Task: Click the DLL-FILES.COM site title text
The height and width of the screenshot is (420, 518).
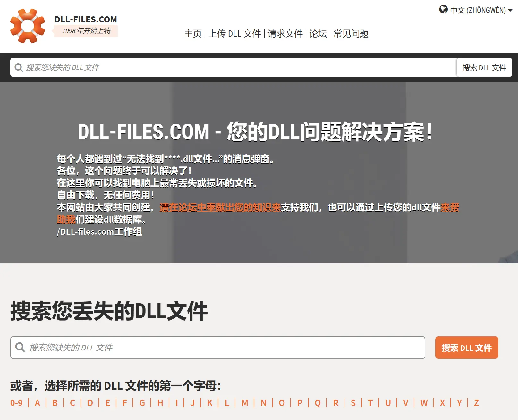Action: [86, 20]
